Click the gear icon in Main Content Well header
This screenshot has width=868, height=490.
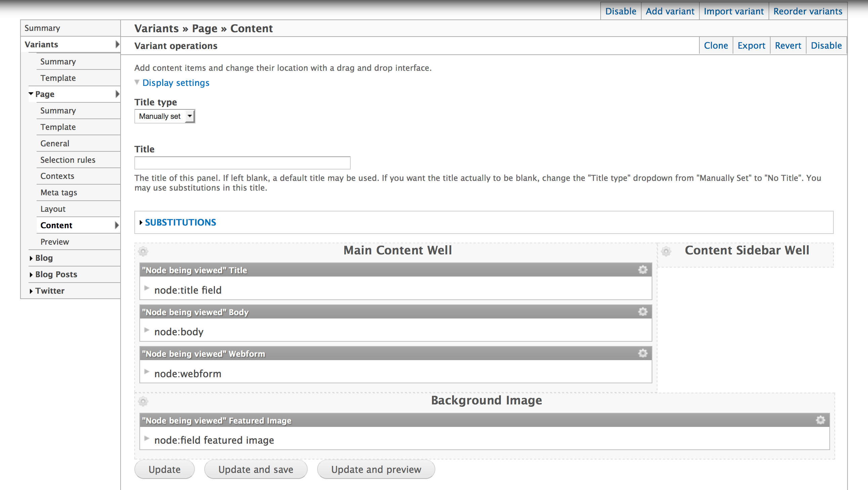tap(142, 251)
